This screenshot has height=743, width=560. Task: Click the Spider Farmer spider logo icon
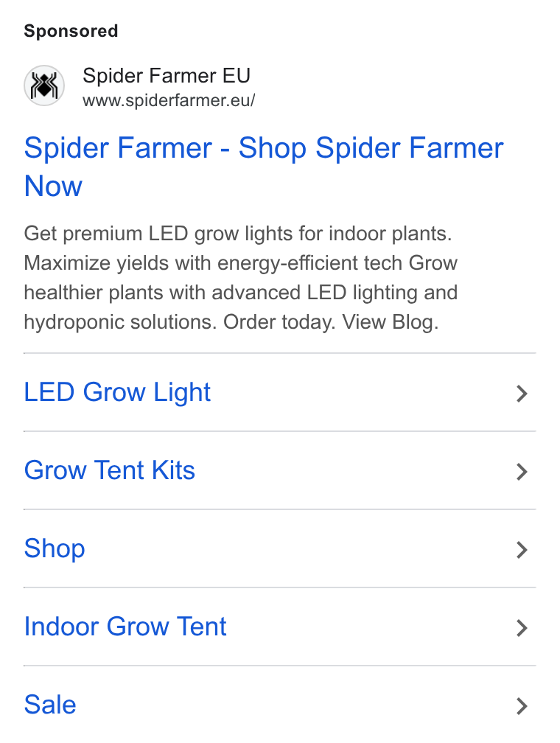(44, 86)
